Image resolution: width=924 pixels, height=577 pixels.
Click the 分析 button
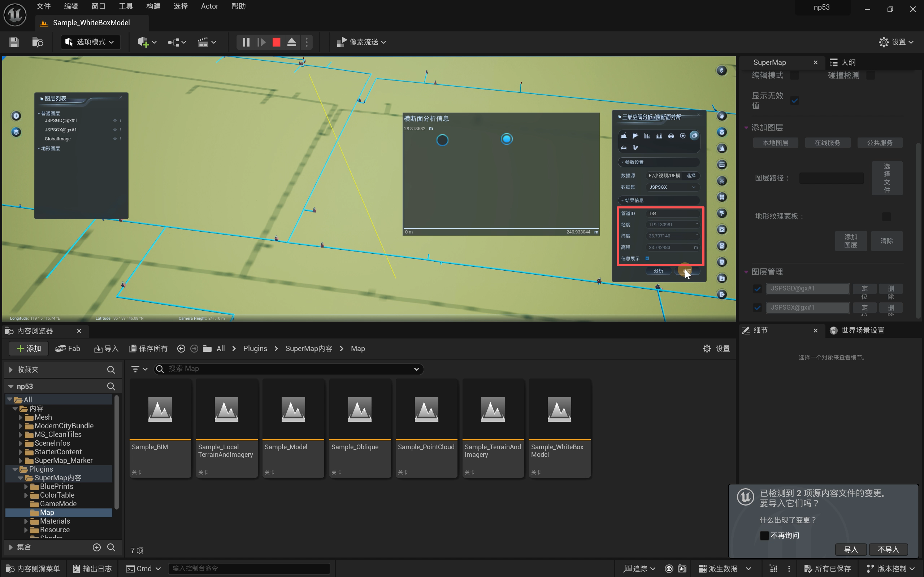coord(658,271)
